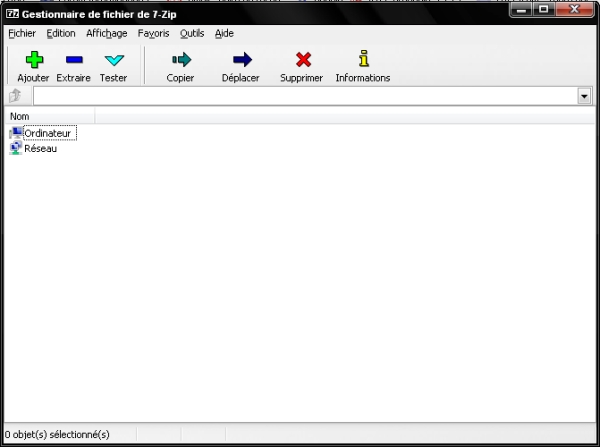
Task: Click the red X Supprimer icon
Action: [303, 61]
